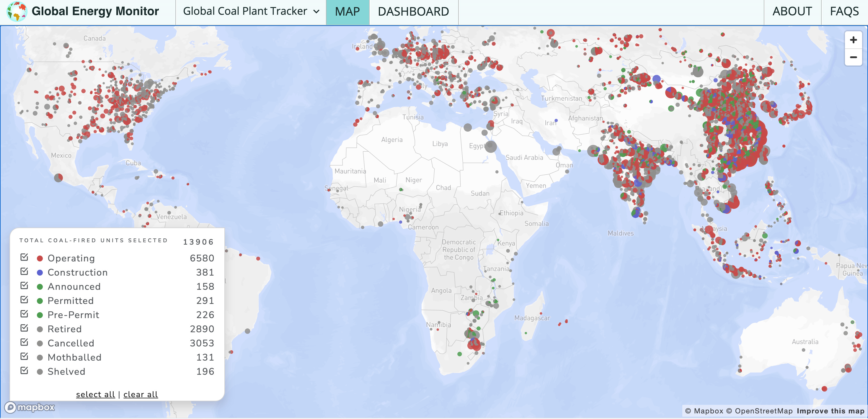Image resolution: width=868 pixels, height=419 pixels.
Task: Click the blue Construction legend dot
Action: [40, 272]
